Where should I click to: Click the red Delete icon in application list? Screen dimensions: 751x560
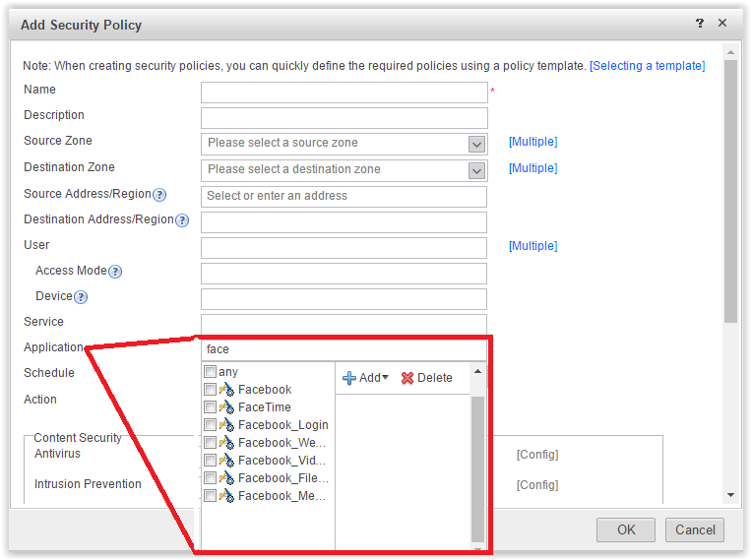(407, 378)
